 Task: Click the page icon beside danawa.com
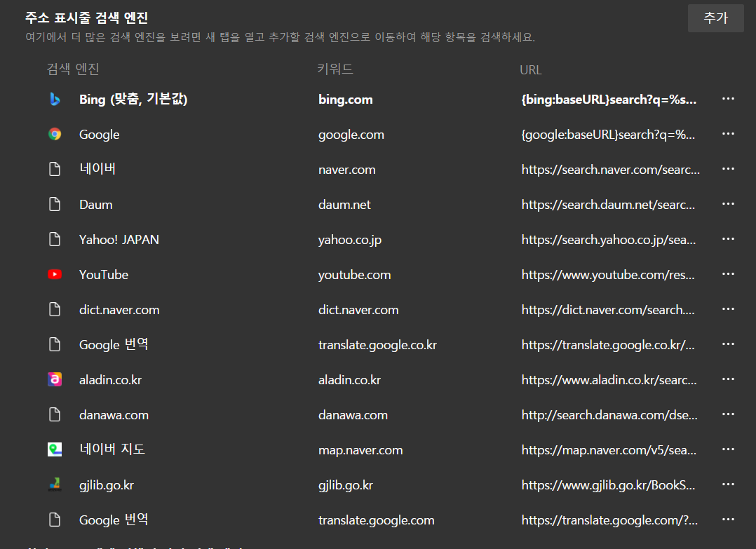[x=55, y=414]
